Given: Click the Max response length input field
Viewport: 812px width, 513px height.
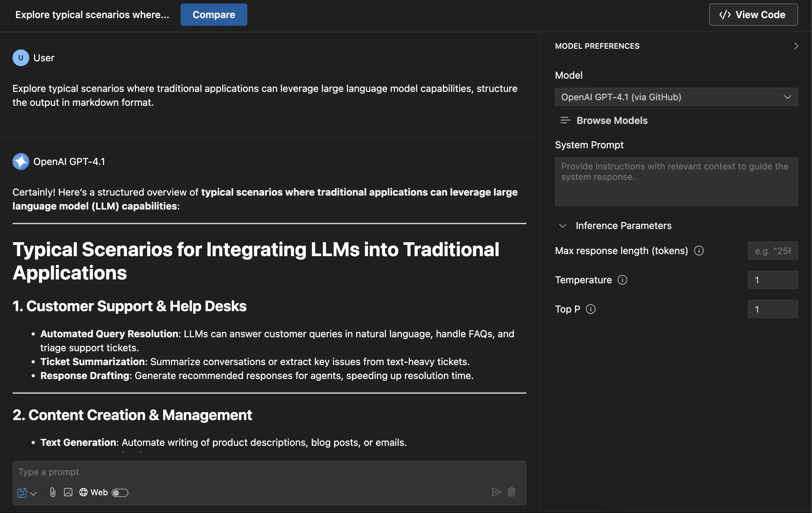Looking at the screenshot, I should pos(773,251).
